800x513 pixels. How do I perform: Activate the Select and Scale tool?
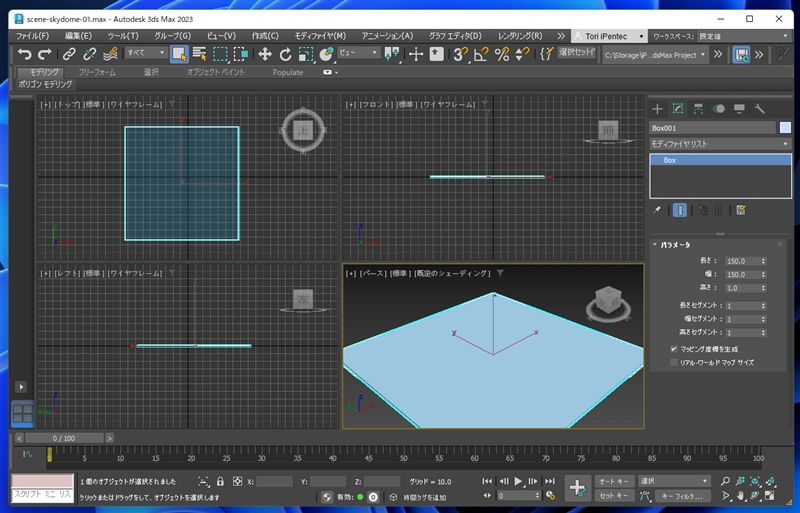click(x=306, y=54)
